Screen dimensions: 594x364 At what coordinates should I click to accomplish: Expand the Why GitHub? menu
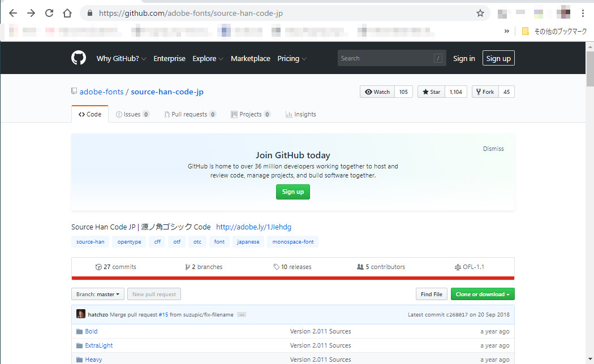coord(121,59)
